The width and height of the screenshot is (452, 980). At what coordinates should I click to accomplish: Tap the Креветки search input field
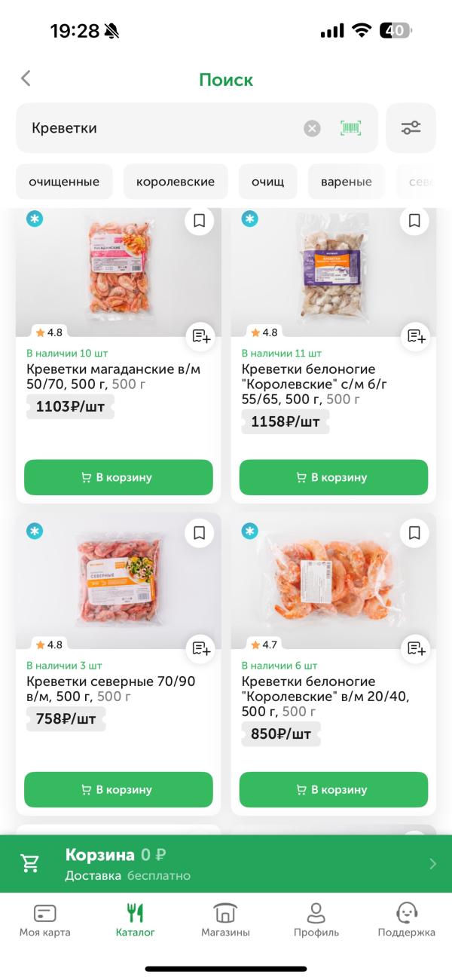pyautogui.click(x=158, y=128)
